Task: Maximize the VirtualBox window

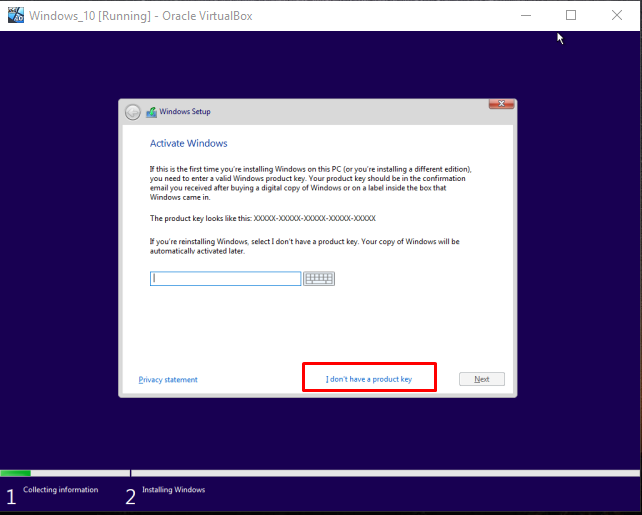Action: [x=571, y=15]
